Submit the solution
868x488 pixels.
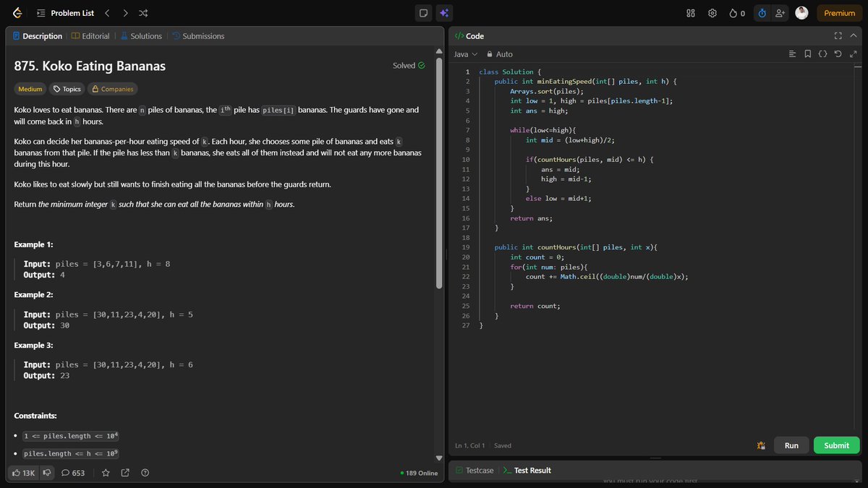click(836, 445)
